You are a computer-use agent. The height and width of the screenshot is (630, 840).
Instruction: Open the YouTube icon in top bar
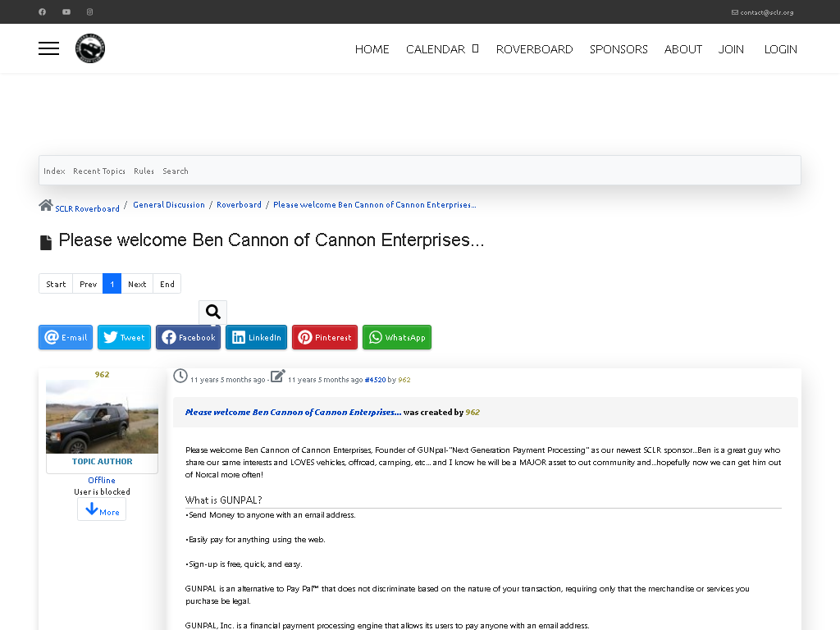click(66, 11)
